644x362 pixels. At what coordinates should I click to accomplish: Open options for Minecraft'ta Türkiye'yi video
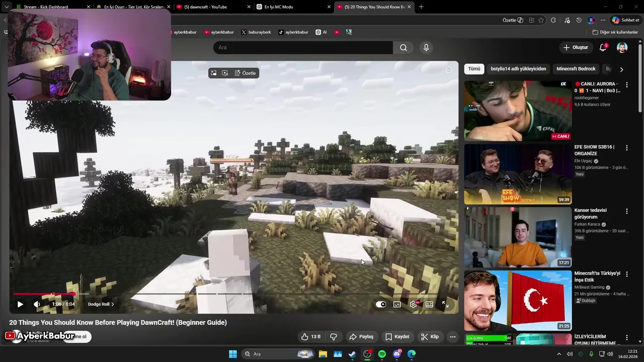(627, 274)
